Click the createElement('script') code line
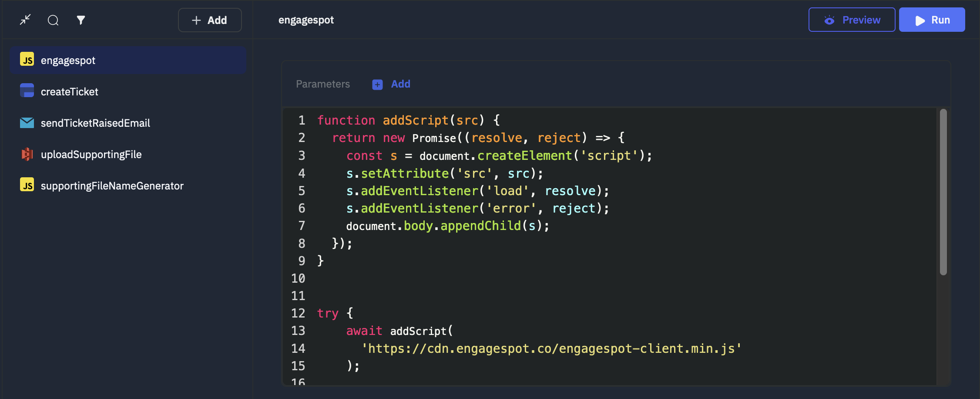980x399 pixels. coord(499,156)
